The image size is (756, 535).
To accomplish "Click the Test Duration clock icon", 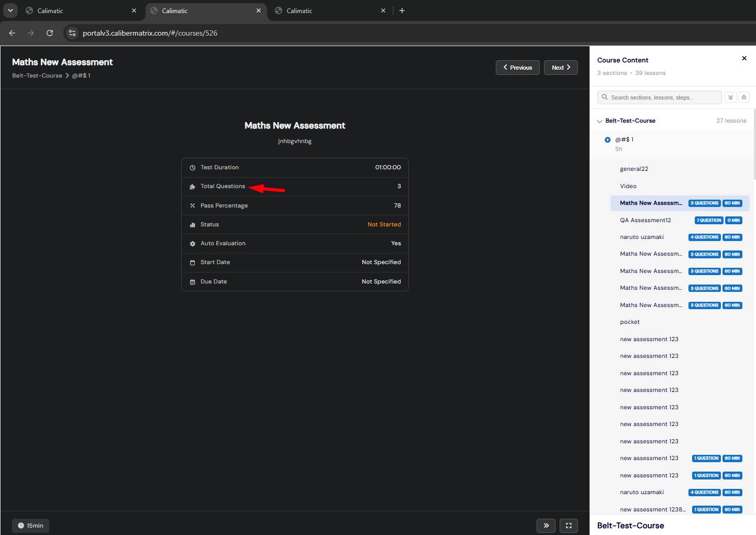I will pos(192,168).
